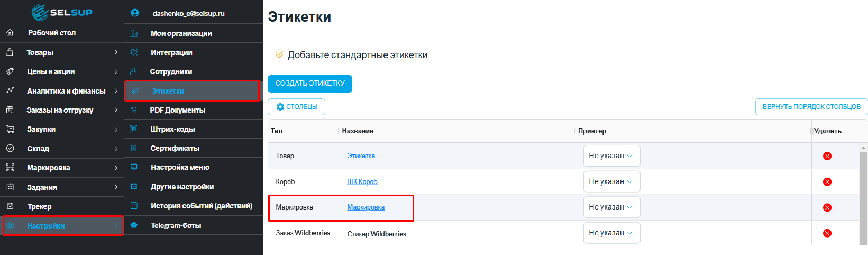The width and height of the screenshot is (868, 255).
Task: Remove the Стикер Wildberries label
Action: pos(827,233)
